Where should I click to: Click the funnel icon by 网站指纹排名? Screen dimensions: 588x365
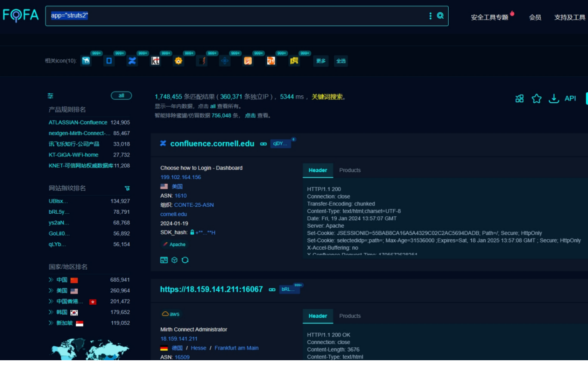(x=127, y=188)
